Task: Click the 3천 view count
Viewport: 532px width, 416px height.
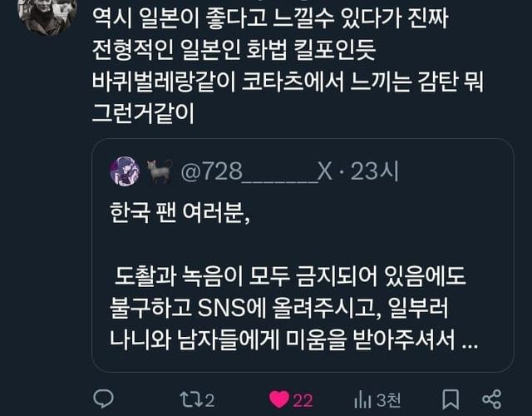Action: [389, 400]
